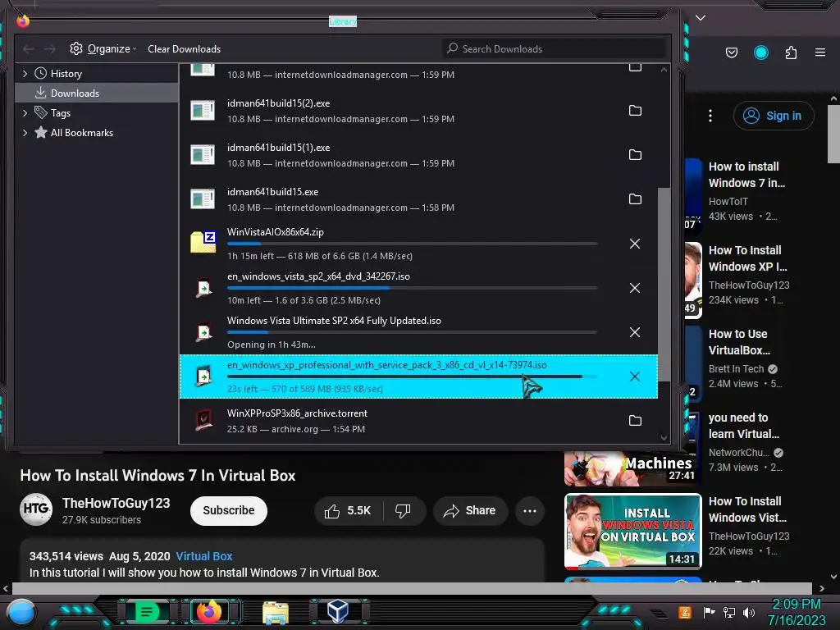Open more actions ellipsis under video
The width and height of the screenshot is (840, 630).
coord(530,510)
